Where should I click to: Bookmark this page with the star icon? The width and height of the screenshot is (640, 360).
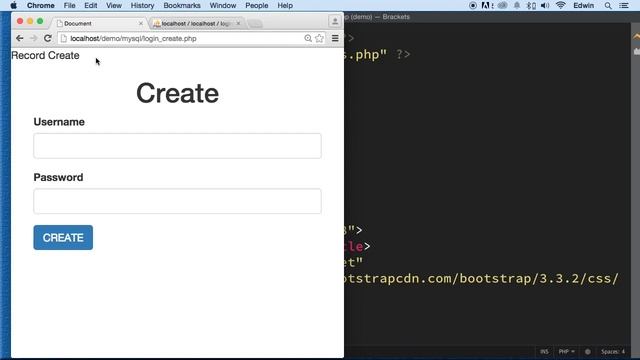320,38
